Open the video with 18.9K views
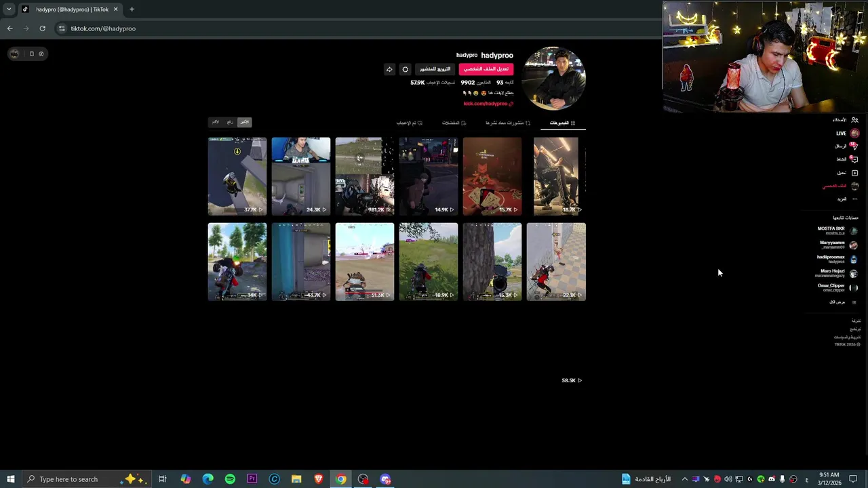The height and width of the screenshot is (488, 868). 429,262
